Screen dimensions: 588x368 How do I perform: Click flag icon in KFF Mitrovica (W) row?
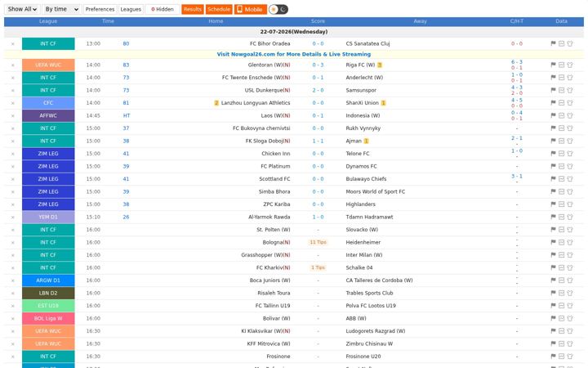553,343
